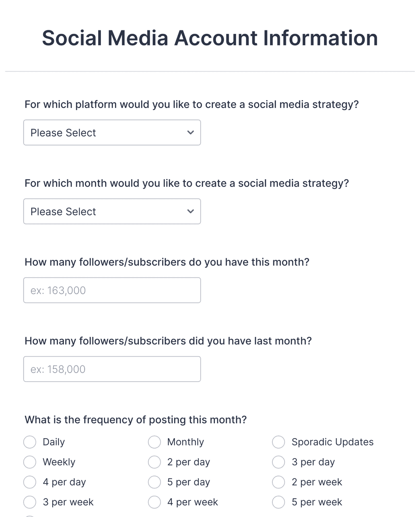This screenshot has height=517, width=420.
Task: Choose the 3 per week radio button
Action: [x=30, y=502]
